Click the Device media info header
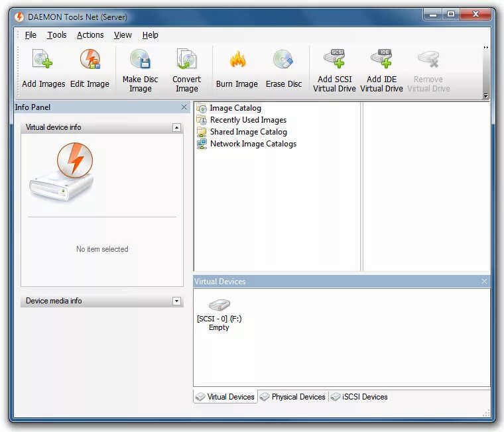Screen dimensions: 504x432 pos(102,301)
